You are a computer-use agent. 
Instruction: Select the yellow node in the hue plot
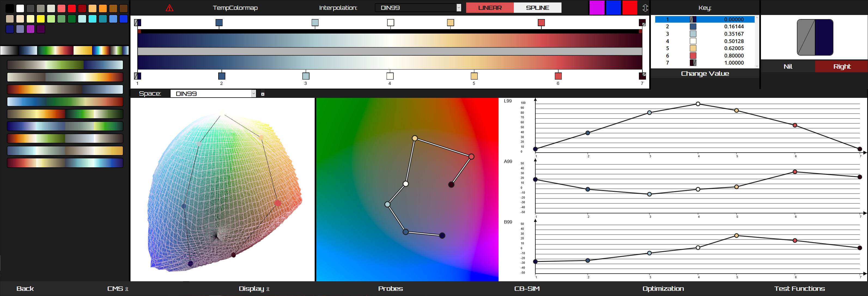click(x=415, y=138)
